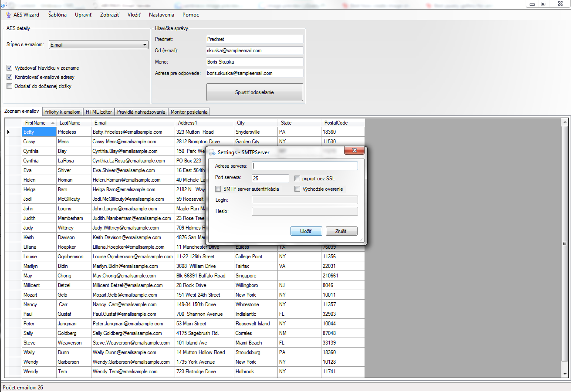Image resolution: width=571 pixels, height=392 pixels.
Task: Switch to Monitor posielania tab
Action: pos(189,112)
